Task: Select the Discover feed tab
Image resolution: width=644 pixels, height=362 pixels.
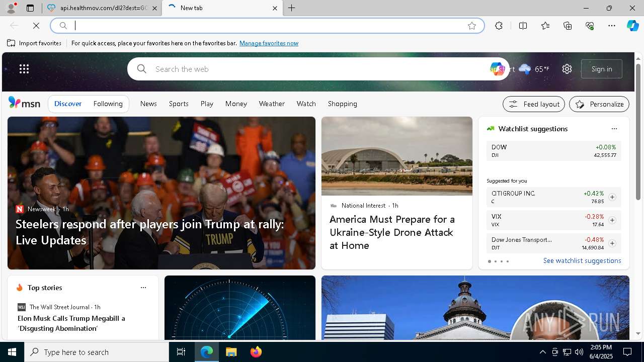Action: [x=68, y=104]
